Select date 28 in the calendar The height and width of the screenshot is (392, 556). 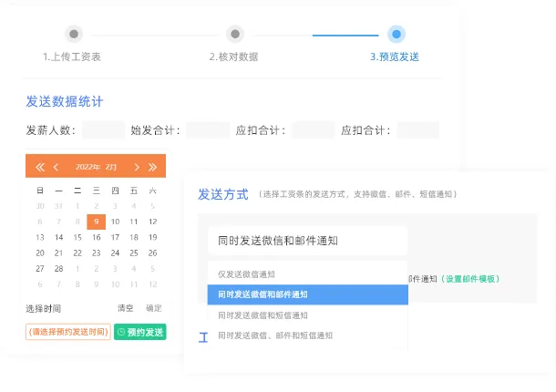pyautogui.click(x=58, y=269)
